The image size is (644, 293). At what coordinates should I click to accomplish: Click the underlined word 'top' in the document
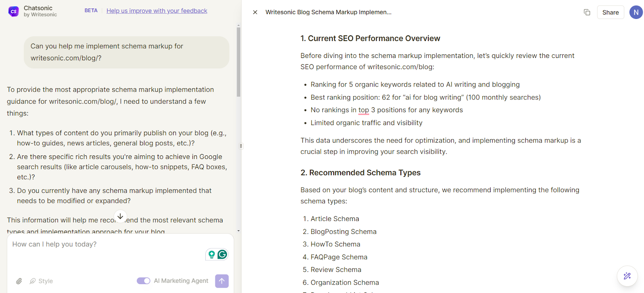pyautogui.click(x=363, y=110)
